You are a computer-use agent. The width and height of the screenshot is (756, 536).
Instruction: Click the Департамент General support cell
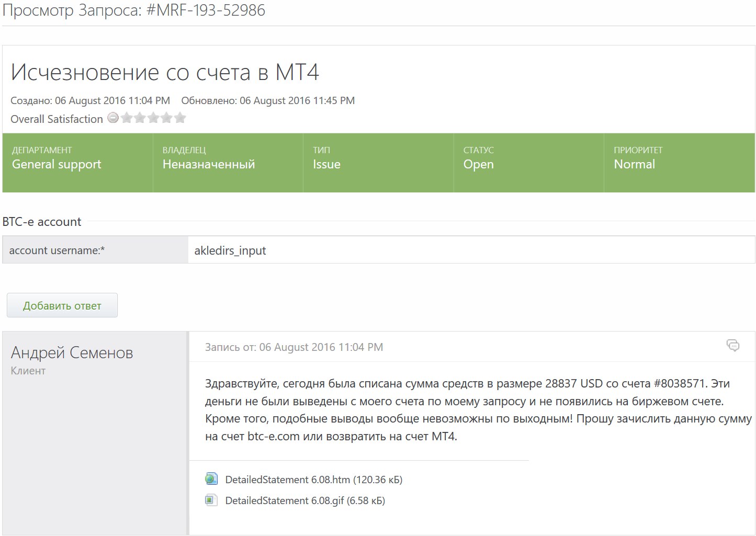click(x=77, y=163)
